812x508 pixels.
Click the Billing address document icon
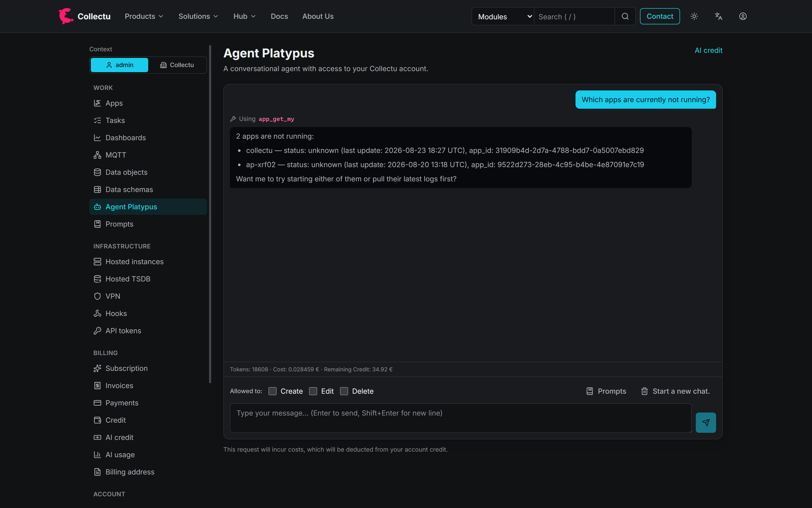[97, 472]
